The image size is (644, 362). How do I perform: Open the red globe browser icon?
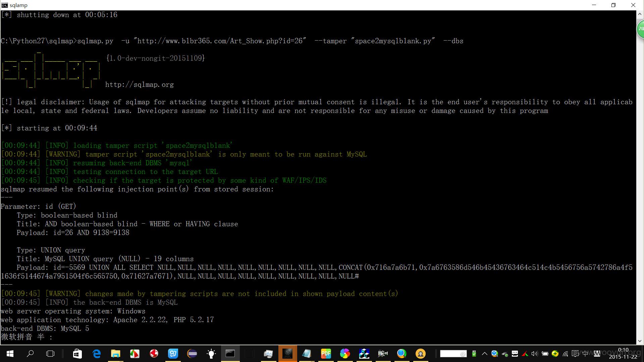point(154,354)
